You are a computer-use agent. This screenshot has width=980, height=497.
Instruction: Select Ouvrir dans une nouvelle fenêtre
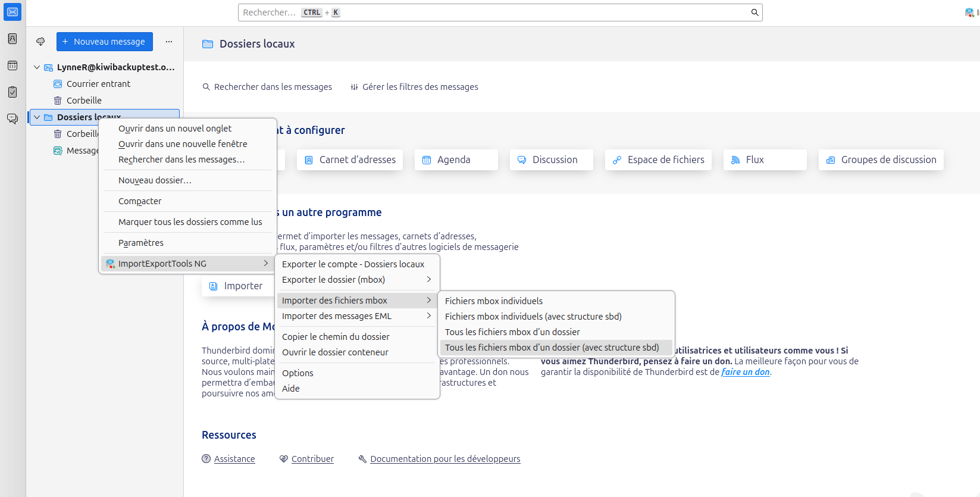187,144
